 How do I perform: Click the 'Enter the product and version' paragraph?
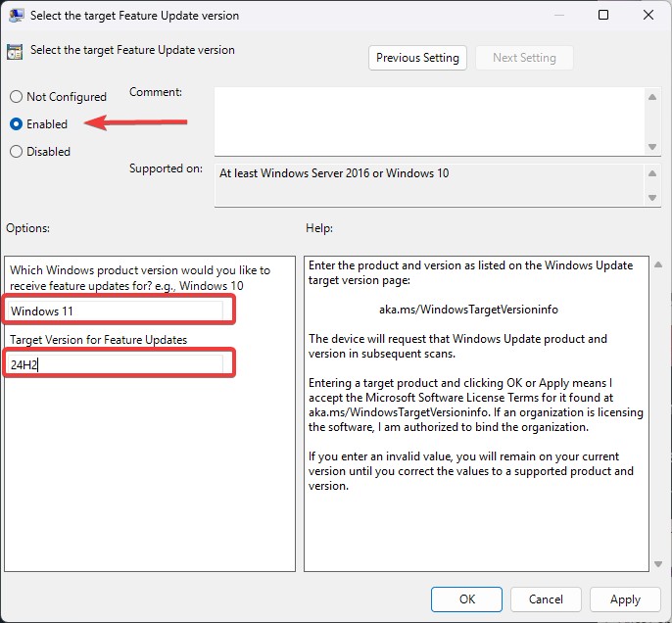point(470,272)
